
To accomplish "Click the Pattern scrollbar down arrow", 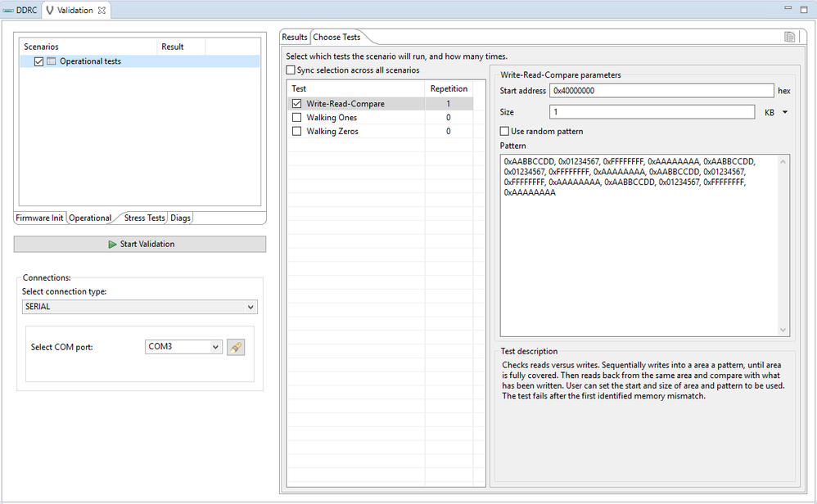I will pyautogui.click(x=783, y=330).
